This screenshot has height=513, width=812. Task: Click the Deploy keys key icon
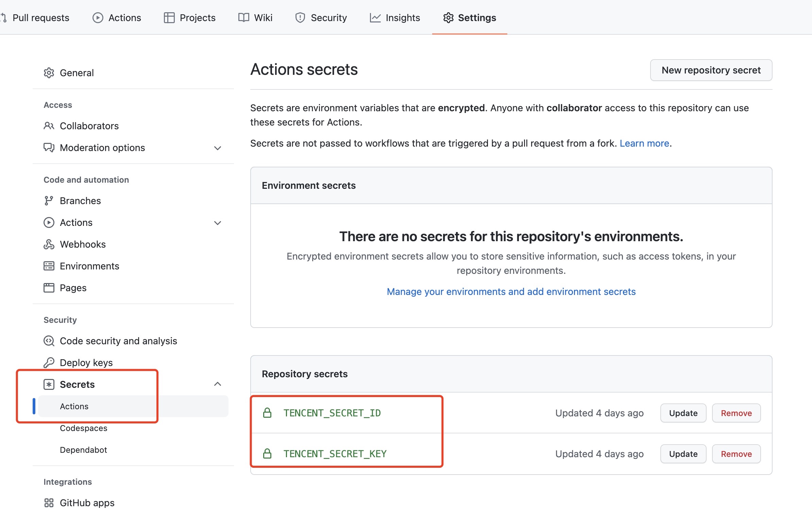point(49,363)
